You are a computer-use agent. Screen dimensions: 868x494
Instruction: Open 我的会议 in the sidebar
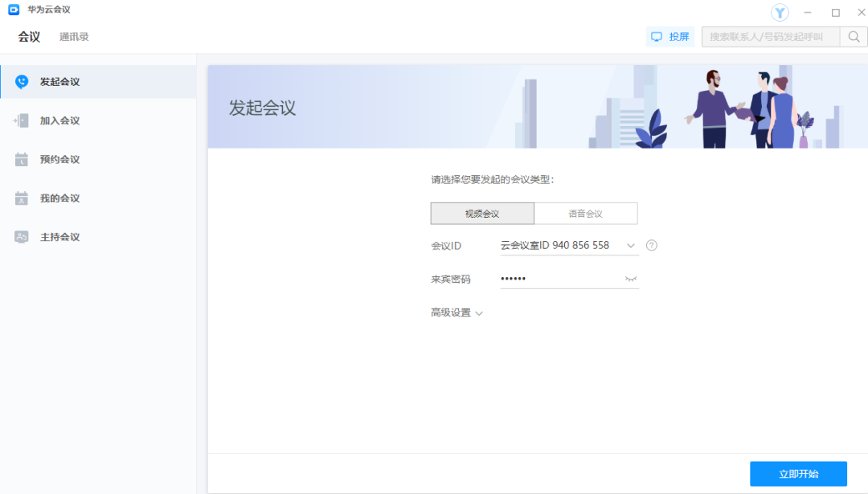99,198
